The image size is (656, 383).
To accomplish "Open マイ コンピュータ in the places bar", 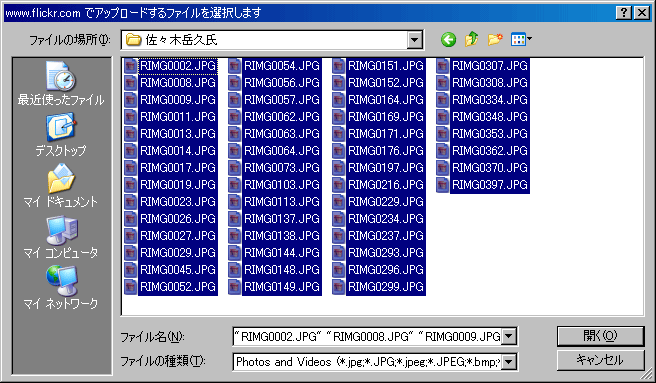I will (61, 237).
